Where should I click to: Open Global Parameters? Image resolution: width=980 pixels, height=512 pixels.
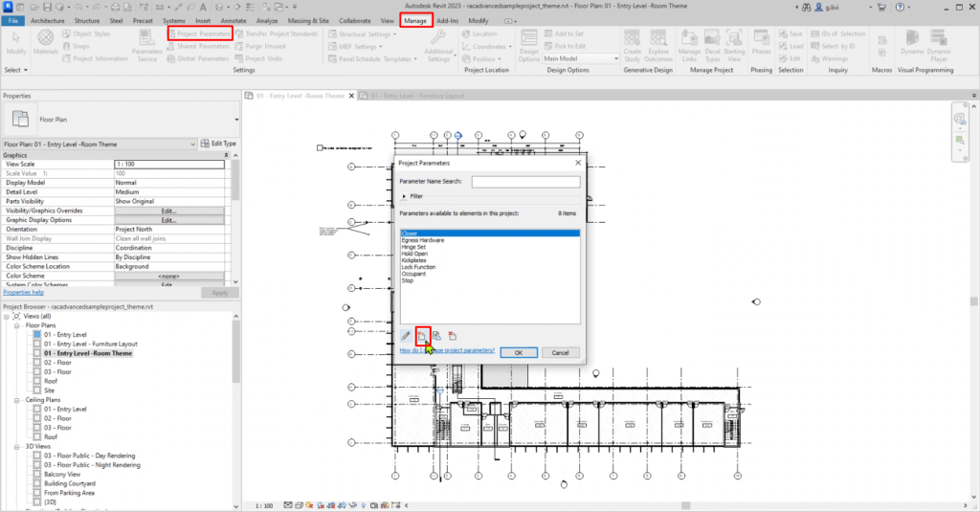[197, 58]
